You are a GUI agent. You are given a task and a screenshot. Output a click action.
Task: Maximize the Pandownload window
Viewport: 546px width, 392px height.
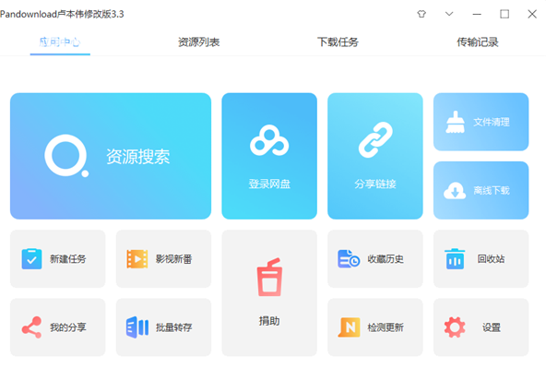coord(504,14)
